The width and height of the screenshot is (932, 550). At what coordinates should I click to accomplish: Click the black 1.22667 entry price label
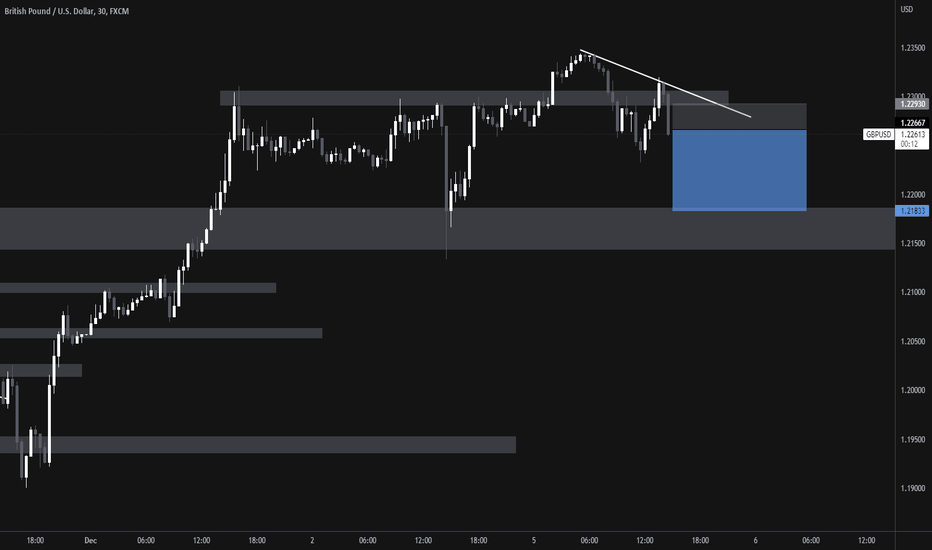pos(912,122)
